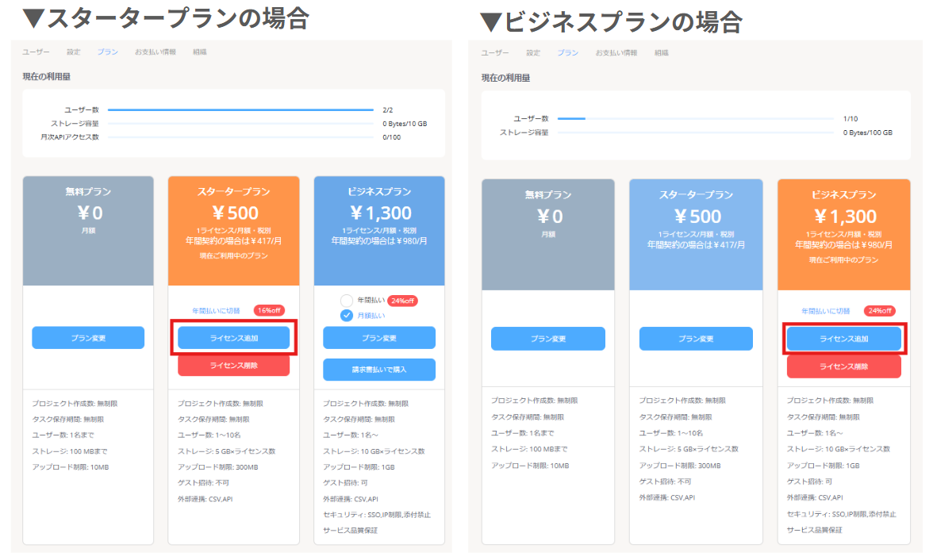Click the 16%off badge on the Starter card

[x=269, y=311]
